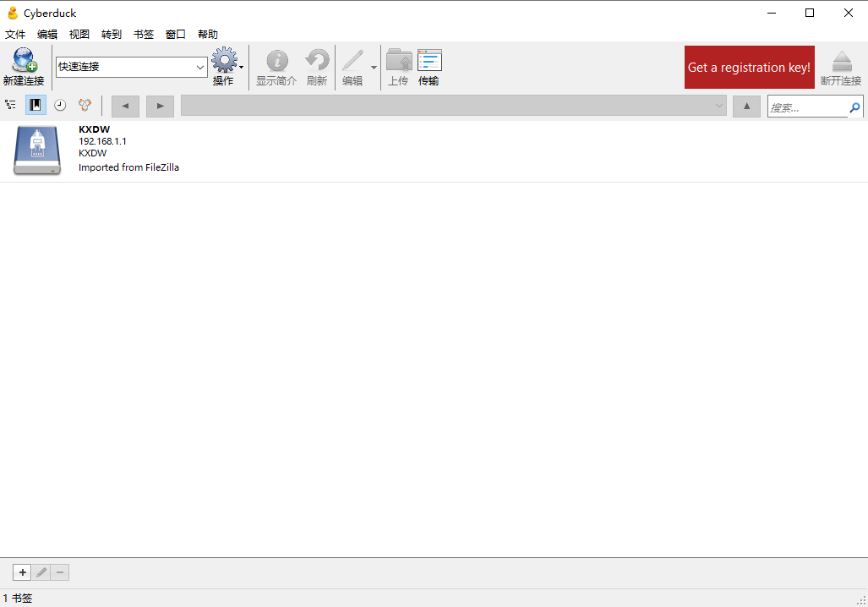Open the 视图 menu
Image resolution: width=868 pixels, height=607 pixels.
[x=79, y=35]
